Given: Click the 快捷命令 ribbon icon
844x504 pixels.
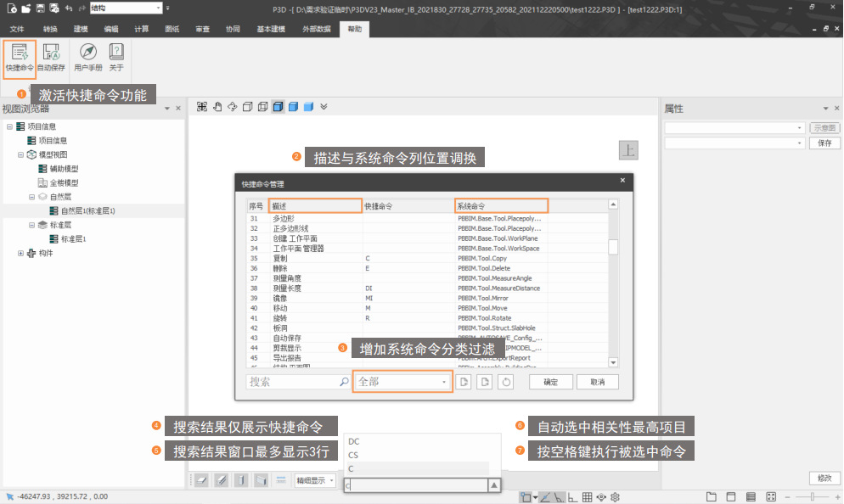Looking at the screenshot, I should (19, 56).
